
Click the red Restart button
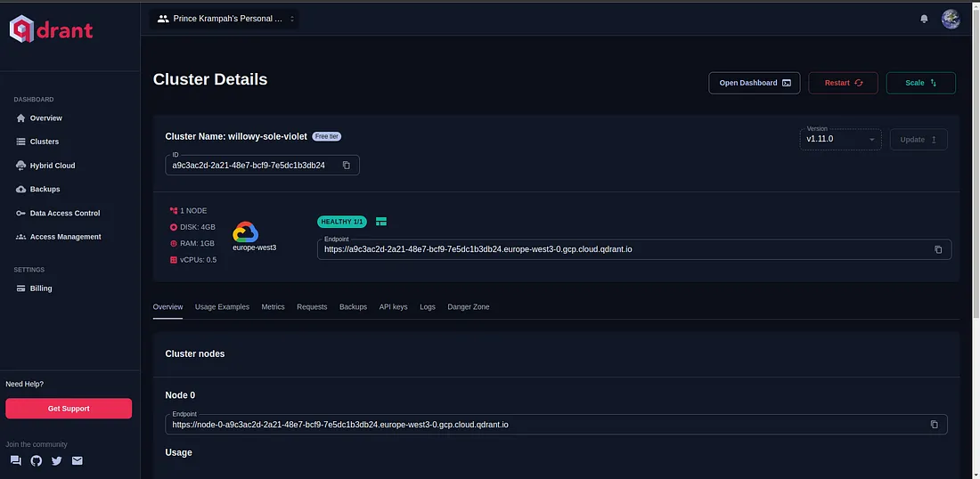coord(843,83)
